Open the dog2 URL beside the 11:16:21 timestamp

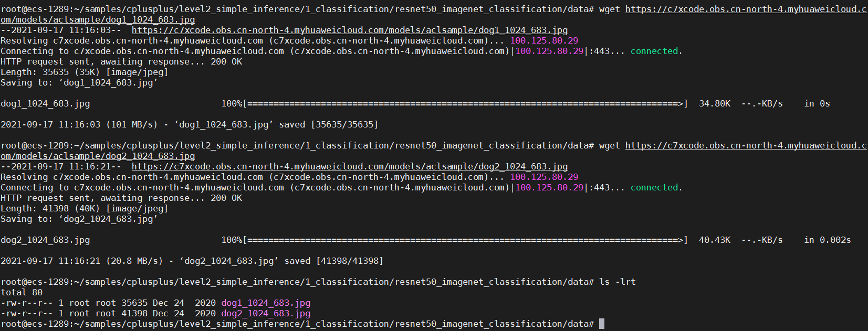pyautogui.click(x=349, y=167)
